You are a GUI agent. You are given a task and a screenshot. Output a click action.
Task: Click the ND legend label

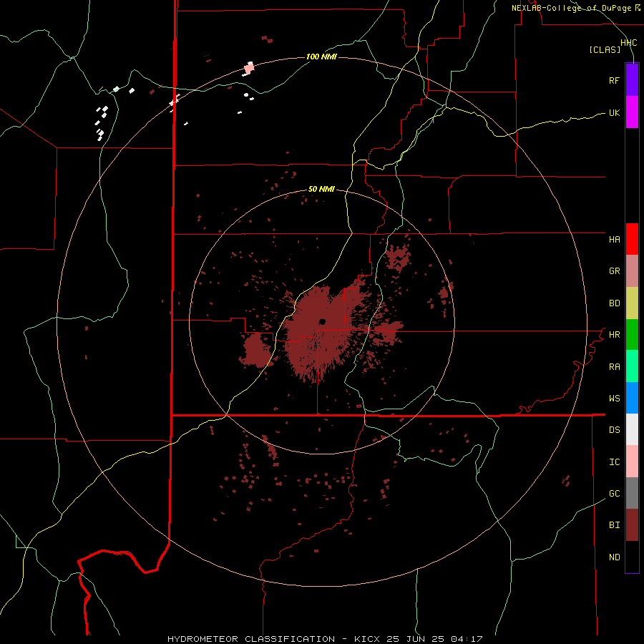[614, 557]
